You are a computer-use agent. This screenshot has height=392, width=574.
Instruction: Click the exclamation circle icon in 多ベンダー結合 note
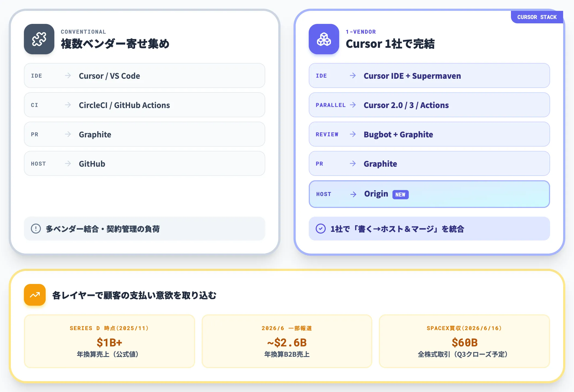[x=36, y=229]
